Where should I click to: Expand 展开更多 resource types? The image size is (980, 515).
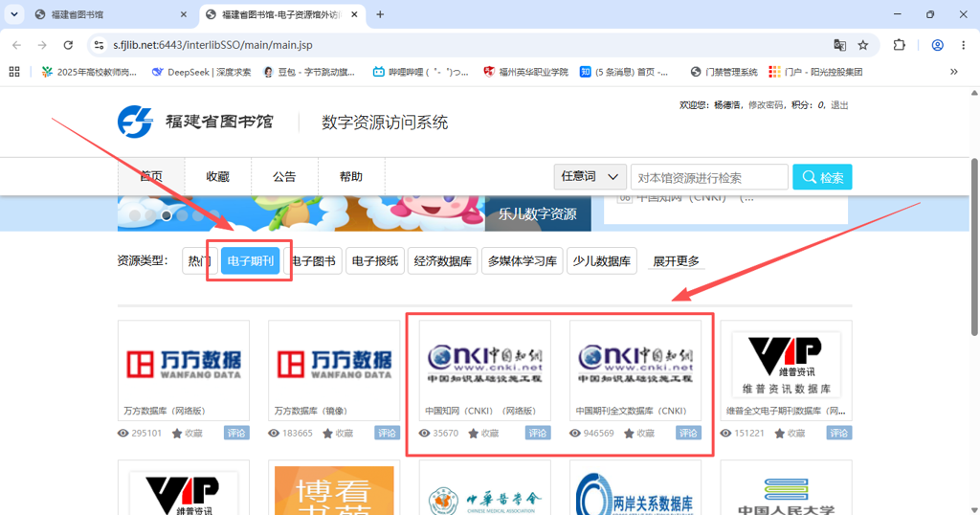pyautogui.click(x=677, y=261)
